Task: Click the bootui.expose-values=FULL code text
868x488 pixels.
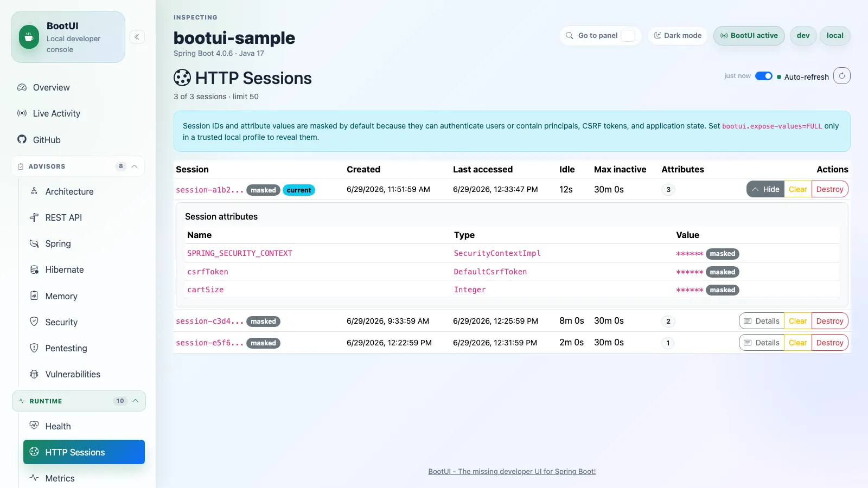Action: click(x=772, y=126)
